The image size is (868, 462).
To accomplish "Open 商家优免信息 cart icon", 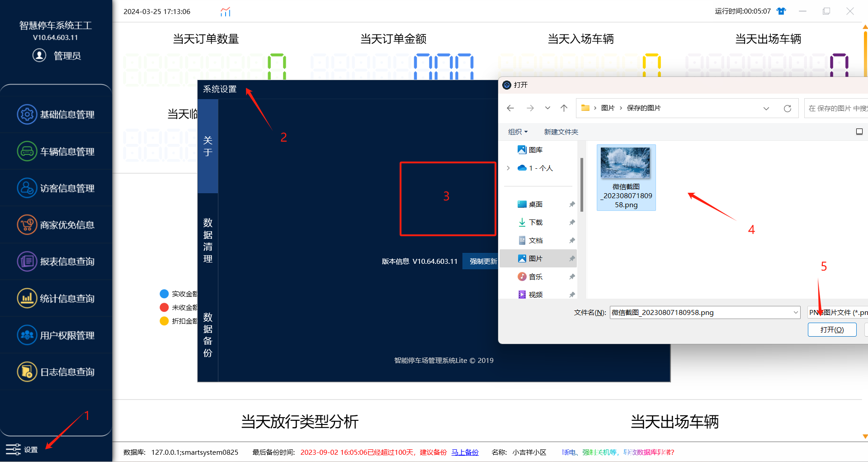I will pos(27,225).
